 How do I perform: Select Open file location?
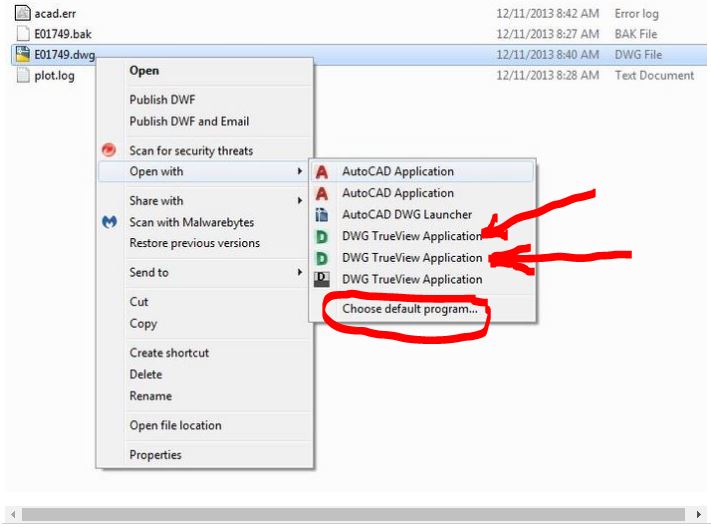175,425
